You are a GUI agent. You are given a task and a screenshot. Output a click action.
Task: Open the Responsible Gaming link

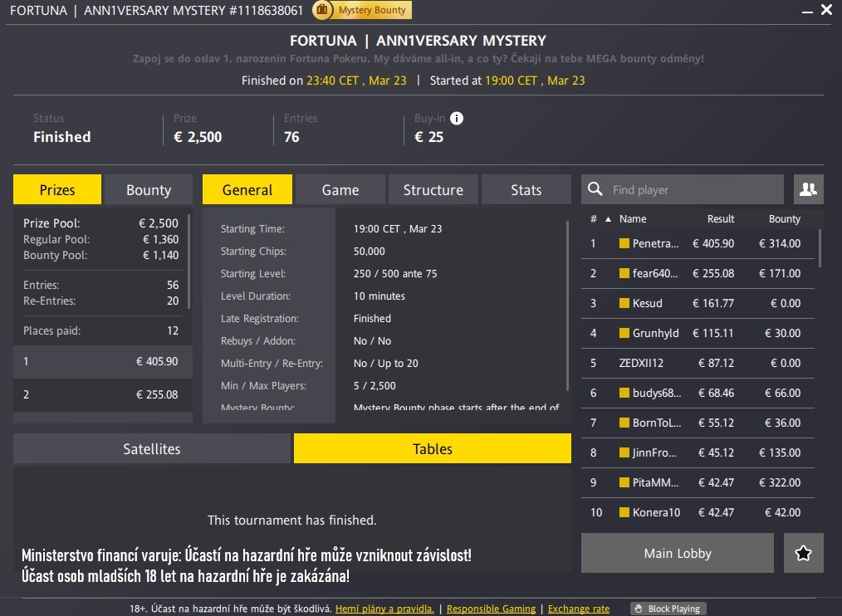491,609
